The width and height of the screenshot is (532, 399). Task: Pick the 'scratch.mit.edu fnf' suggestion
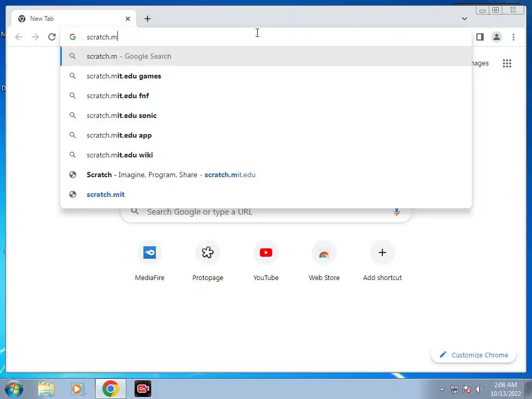coord(265,96)
